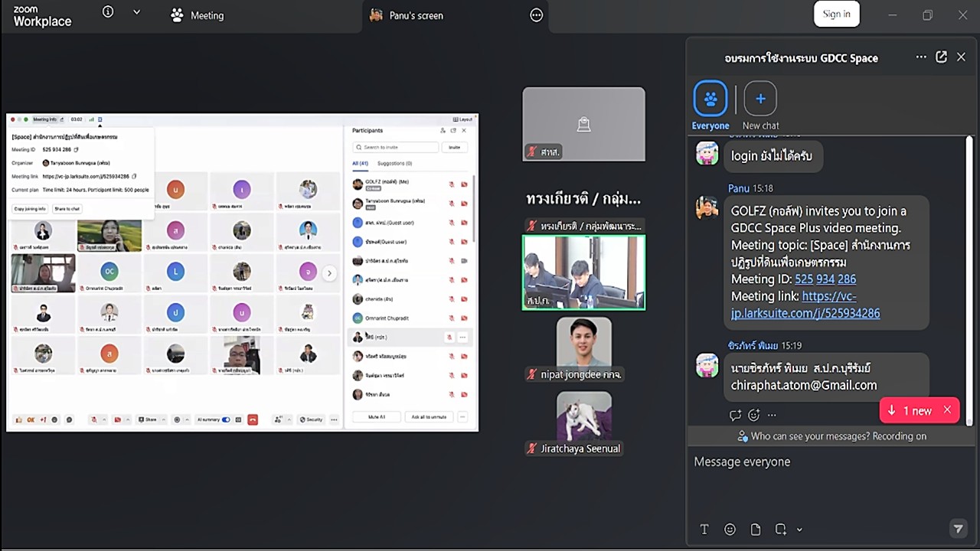Show next page of video thumbnails
980x551 pixels.
click(329, 273)
